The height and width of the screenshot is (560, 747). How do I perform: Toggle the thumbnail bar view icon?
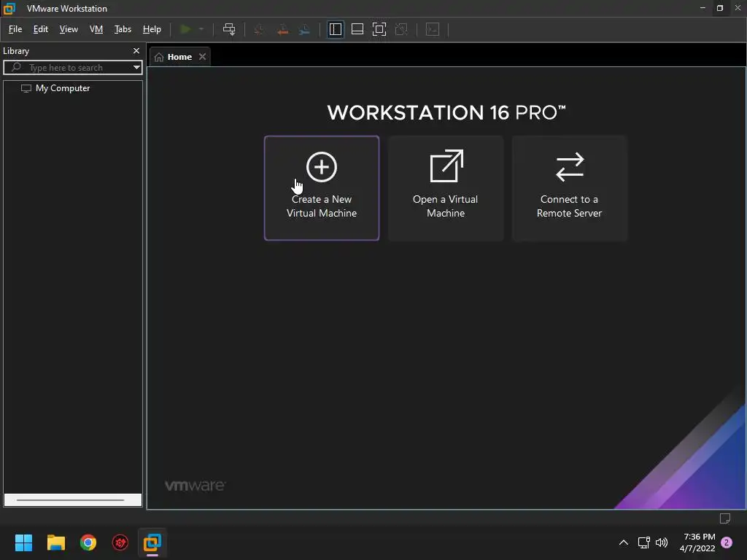[357, 29]
